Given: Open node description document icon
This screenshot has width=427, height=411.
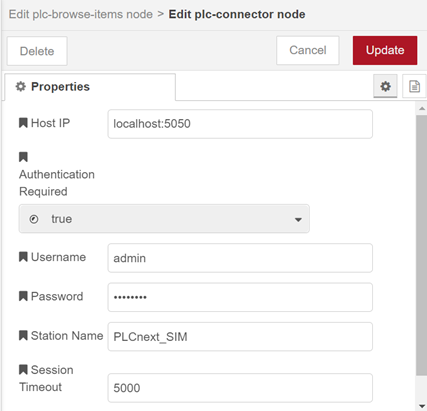Looking at the screenshot, I should point(414,86).
